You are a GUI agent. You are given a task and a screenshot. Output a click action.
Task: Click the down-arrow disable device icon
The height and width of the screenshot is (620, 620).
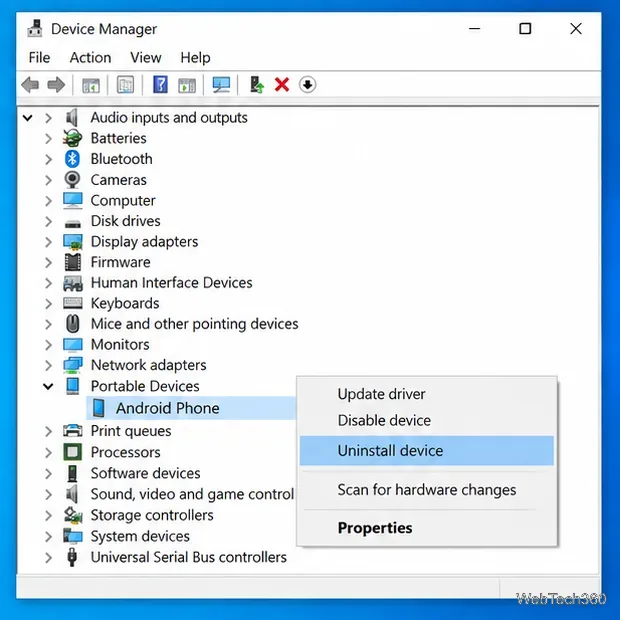pyautogui.click(x=308, y=85)
